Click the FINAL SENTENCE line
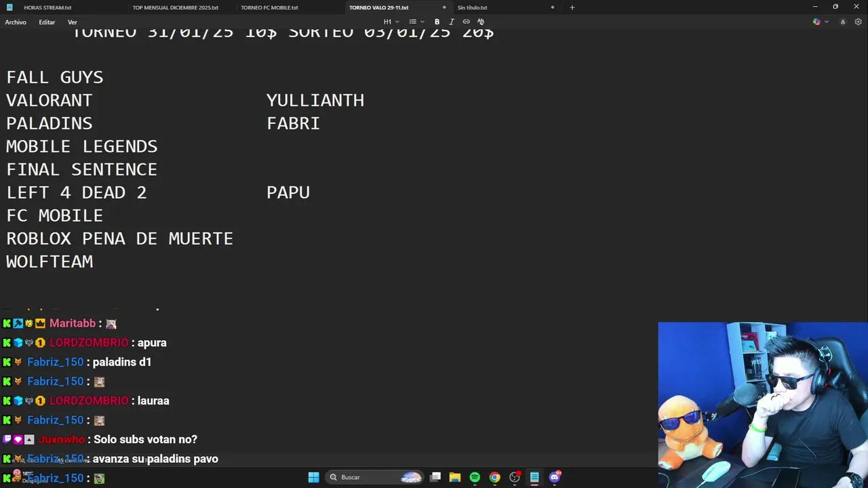The width and height of the screenshot is (868, 488). [82, 169]
